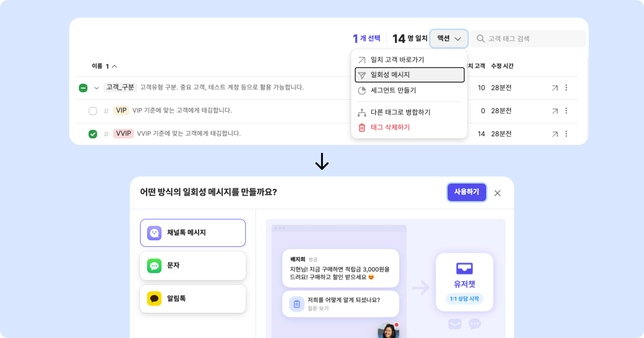
Task: Open arrow link on 고객_구분 row
Action: tap(555, 88)
